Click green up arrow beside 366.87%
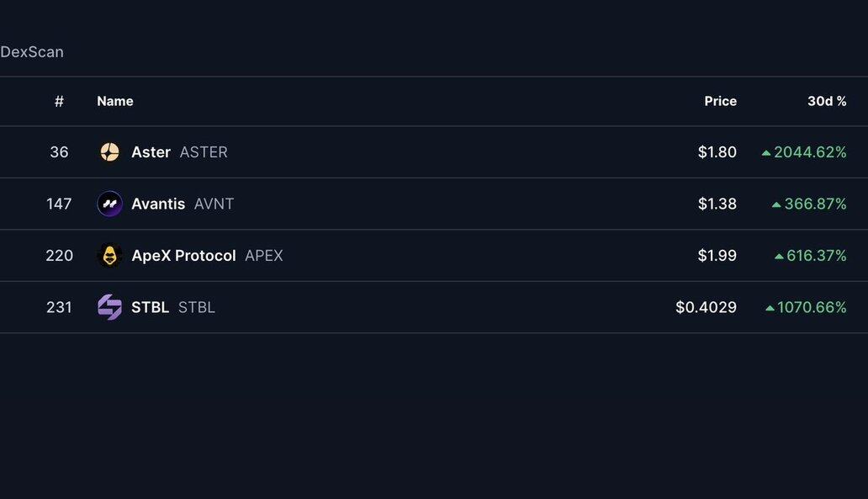The height and width of the screenshot is (499, 868). point(776,205)
